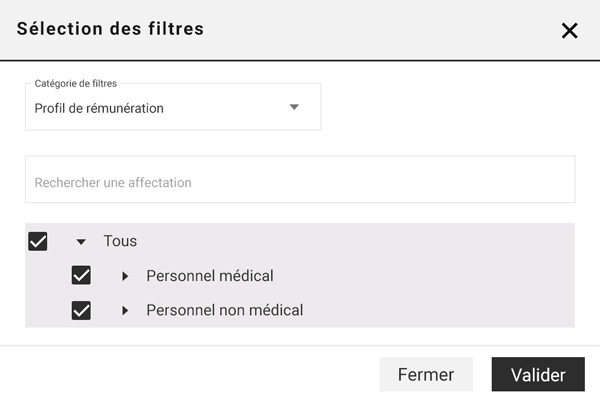Close the Sélection des filtres dialog
Screen dimensions: 600x402
pyautogui.click(x=569, y=30)
